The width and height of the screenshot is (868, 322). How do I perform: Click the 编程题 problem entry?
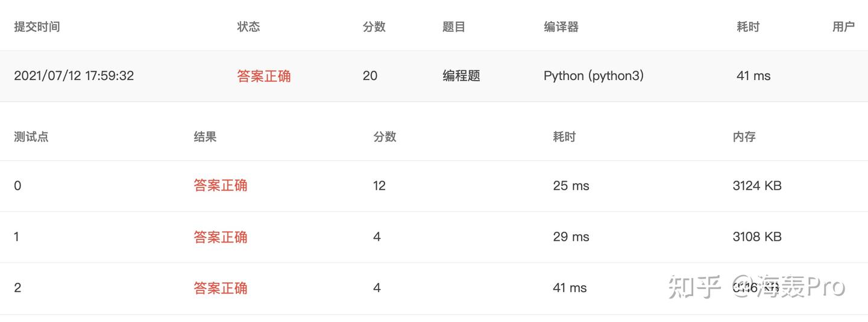461,76
